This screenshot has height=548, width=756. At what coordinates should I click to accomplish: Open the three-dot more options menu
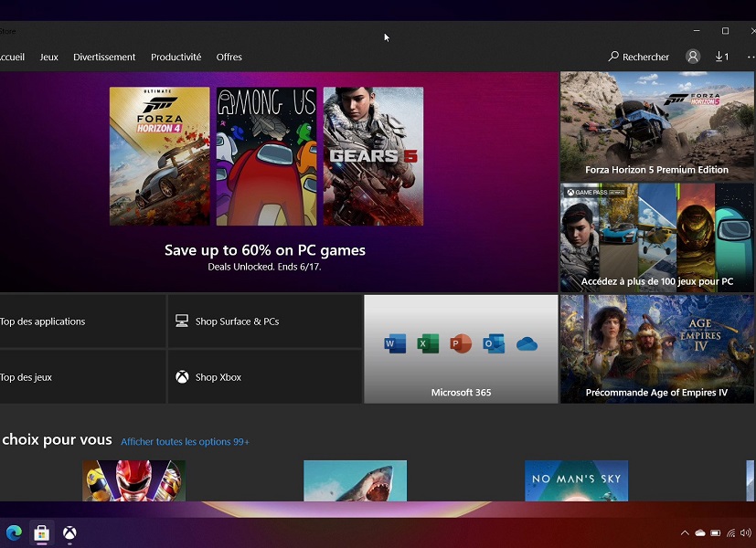(751, 57)
